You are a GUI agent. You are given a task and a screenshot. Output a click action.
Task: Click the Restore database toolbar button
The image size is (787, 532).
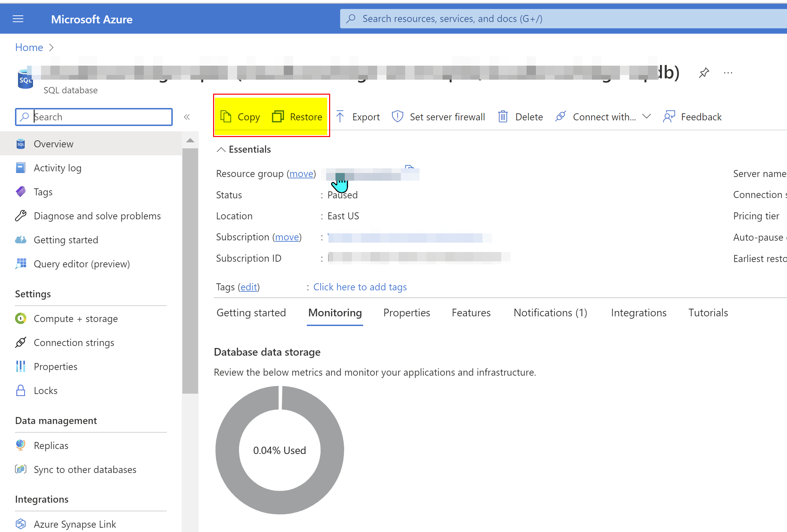(x=297, y=117)
